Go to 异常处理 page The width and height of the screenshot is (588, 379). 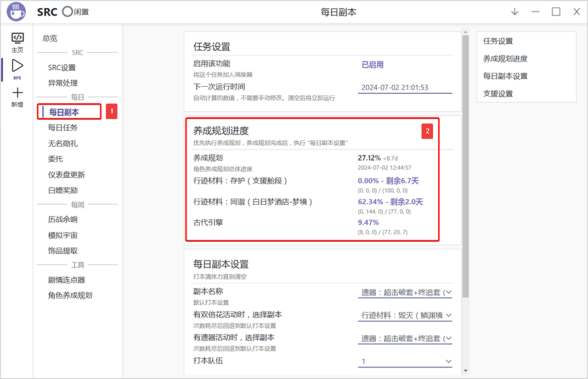(63, 83)
